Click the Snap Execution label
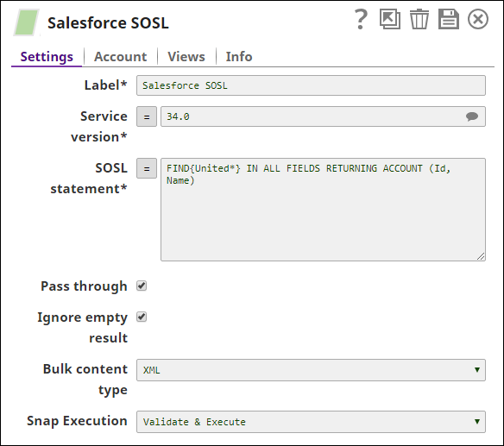The width and height of the screenshot is (504, 446). coord(77,421)
